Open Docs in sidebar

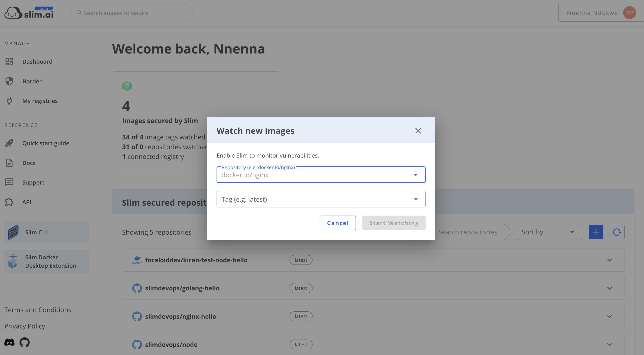click(29, 163)
